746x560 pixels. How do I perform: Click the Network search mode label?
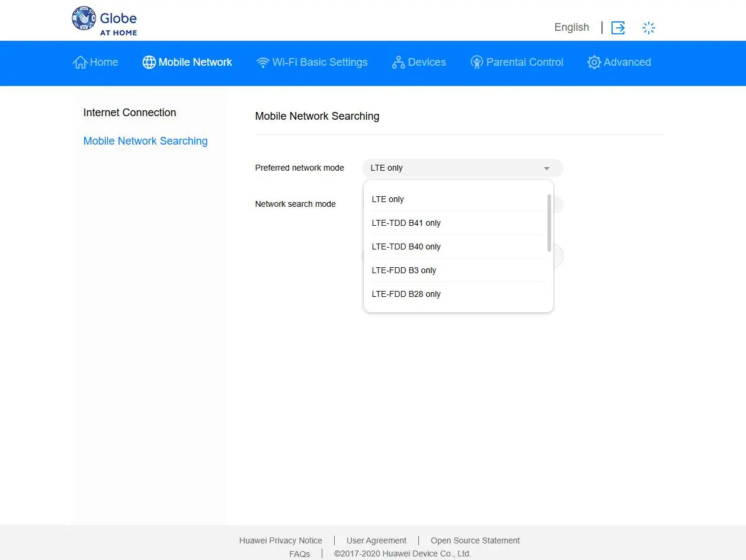tap(295, 204)
